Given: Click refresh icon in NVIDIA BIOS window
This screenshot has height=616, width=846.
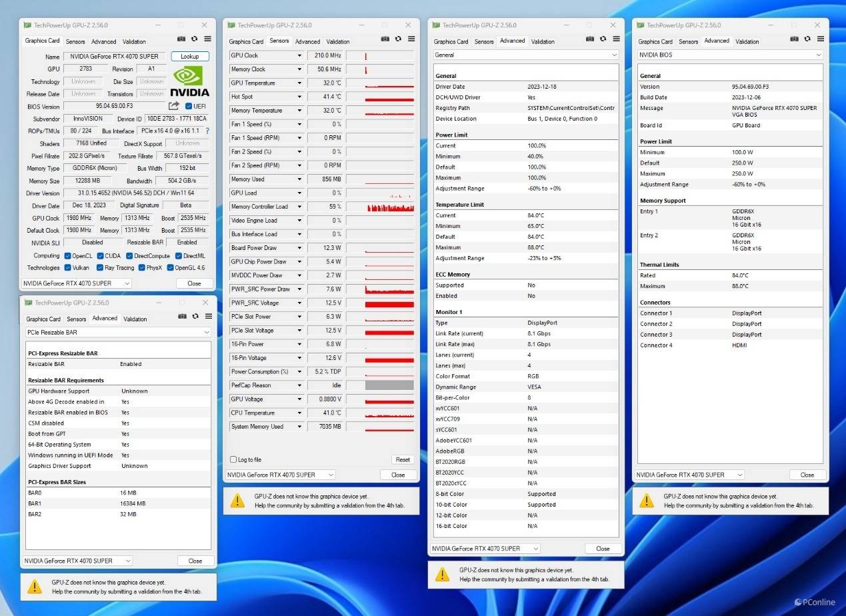Looking at the screenshot, I should click(x=807, y=39).
